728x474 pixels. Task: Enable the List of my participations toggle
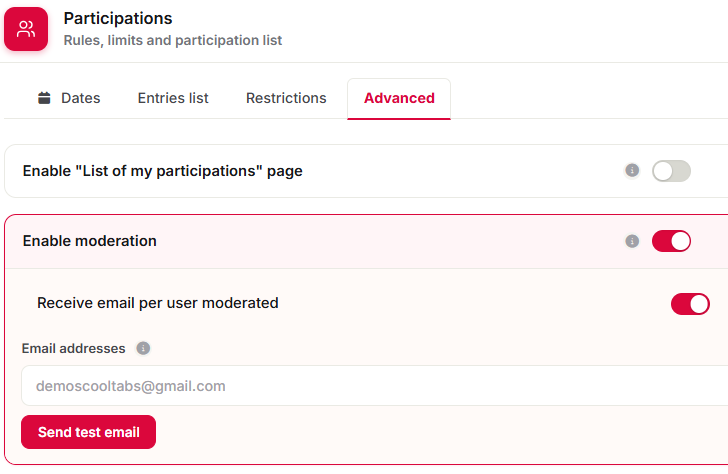pyautogui.click(x=671, y=171)
